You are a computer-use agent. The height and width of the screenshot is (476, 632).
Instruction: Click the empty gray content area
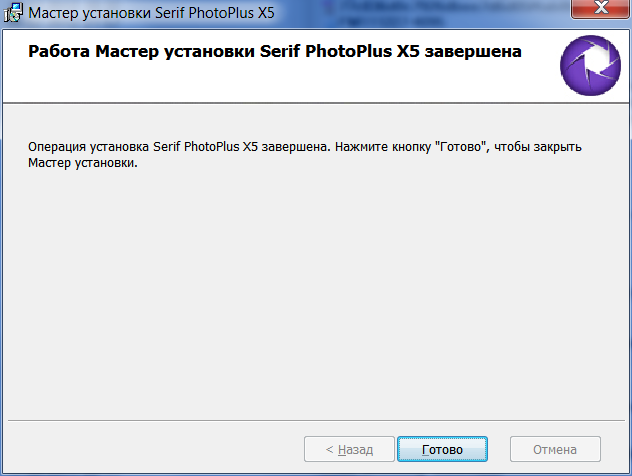pyautogui.click(x=316, y=290)
